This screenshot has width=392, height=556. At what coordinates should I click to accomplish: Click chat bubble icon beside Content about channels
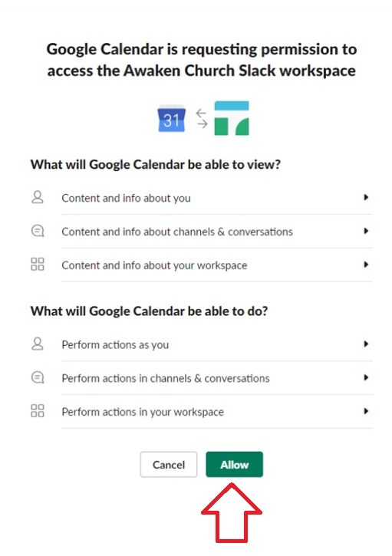pyautogui.click(x=38, y=231)
